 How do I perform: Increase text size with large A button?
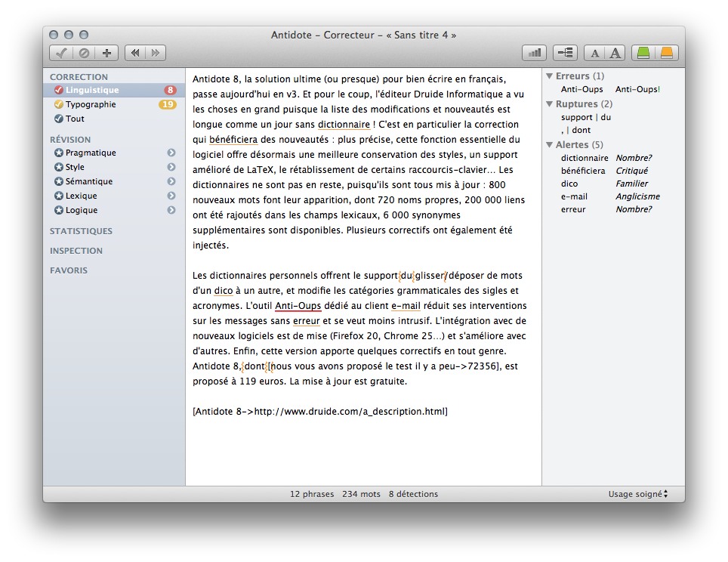(615, 53)
